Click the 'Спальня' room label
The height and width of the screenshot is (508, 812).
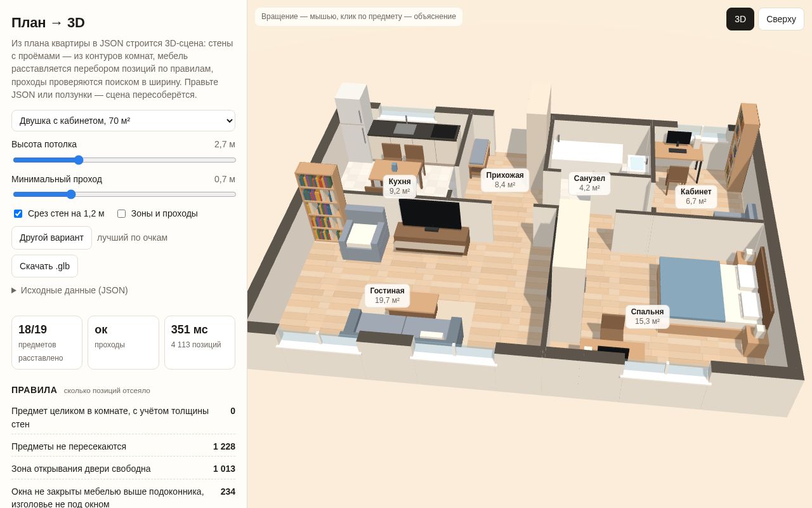click(647, 316)
